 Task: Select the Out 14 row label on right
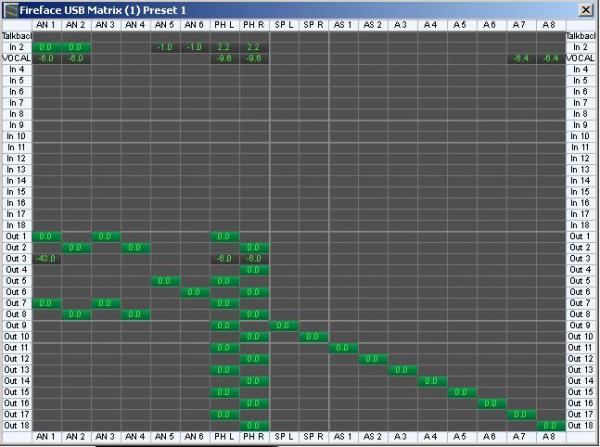[x=581, y=381]
